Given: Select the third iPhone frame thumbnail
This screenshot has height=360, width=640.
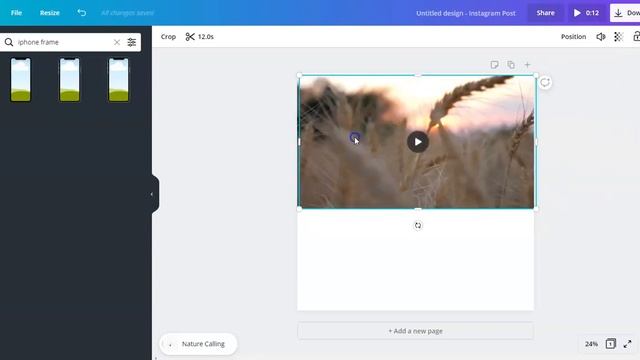Looking at the screenshot, I should tap(118, 80).
